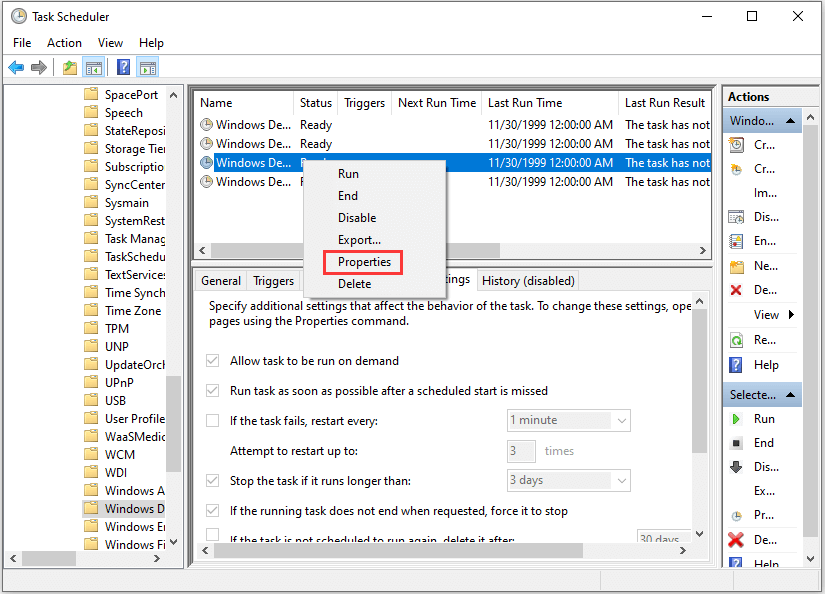Select Properties in the context menu
The width and height of the screenshot is (825, 594).
coord(362,261)
